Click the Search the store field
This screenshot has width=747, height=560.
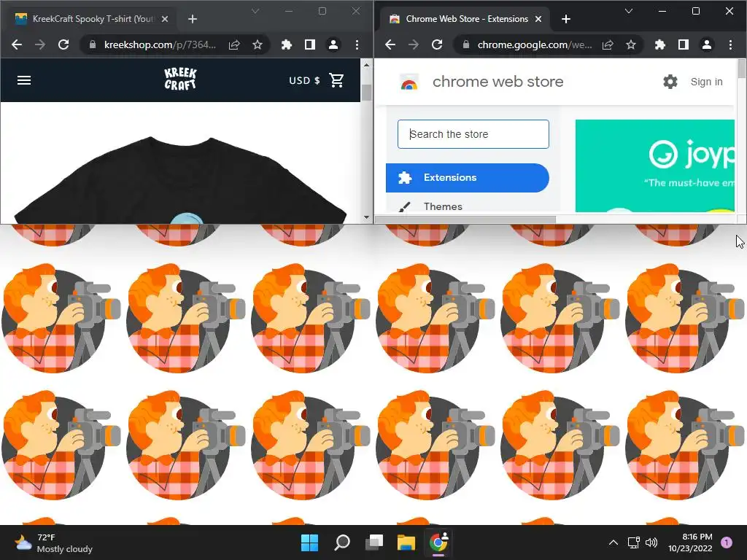coord(473,134)
